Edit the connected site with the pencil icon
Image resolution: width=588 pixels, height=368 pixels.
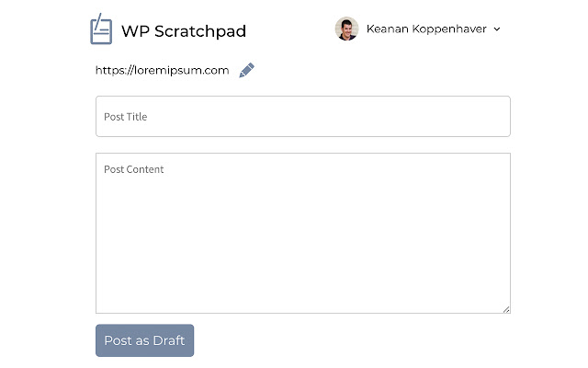(x=246, y=70)
